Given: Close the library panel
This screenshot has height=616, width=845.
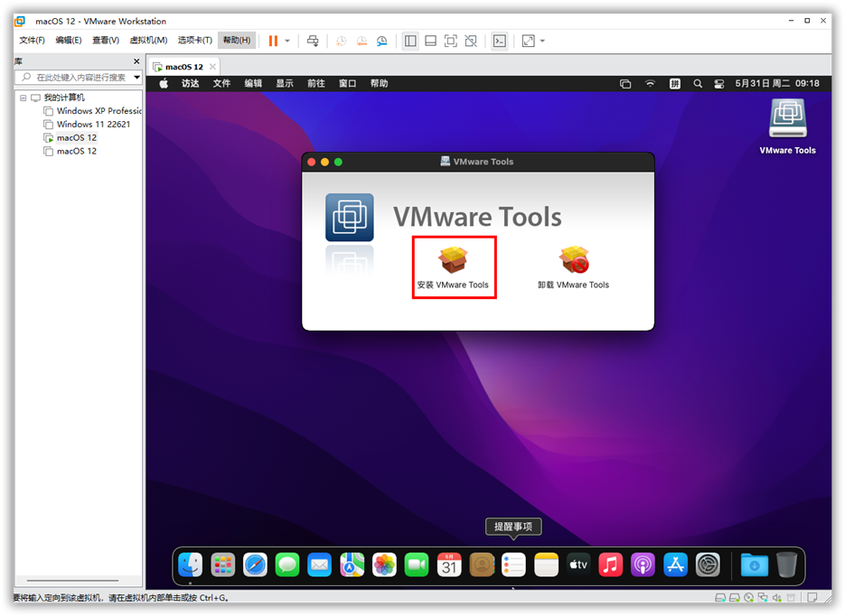Looking at the screenshot, I should 136,61.
